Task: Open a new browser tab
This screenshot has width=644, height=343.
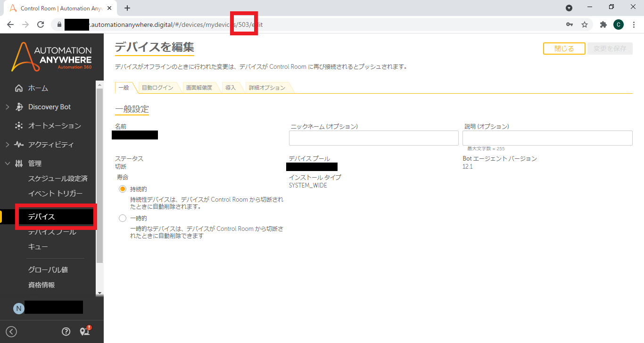Action: pyautogui.click(x=127, y=8)
